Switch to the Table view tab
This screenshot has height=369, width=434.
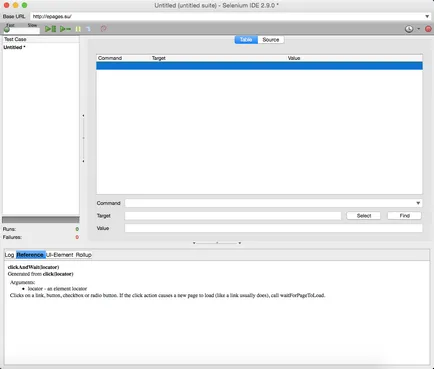tap(246, 40)
